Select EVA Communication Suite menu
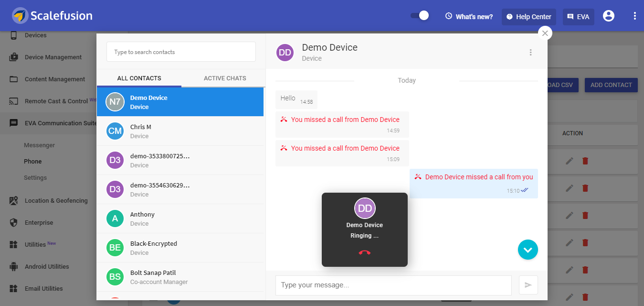 click(61, 123)
